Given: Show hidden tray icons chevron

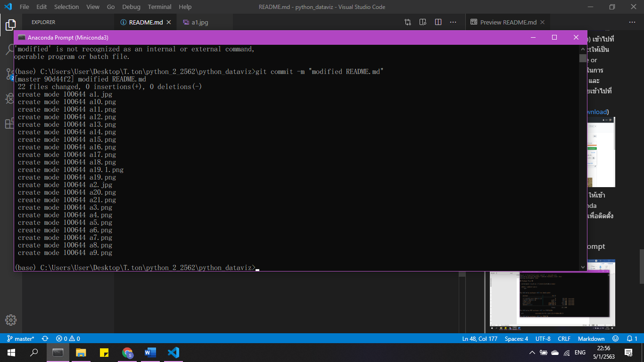Looking at the screenshot, I should tap(532, 353).
